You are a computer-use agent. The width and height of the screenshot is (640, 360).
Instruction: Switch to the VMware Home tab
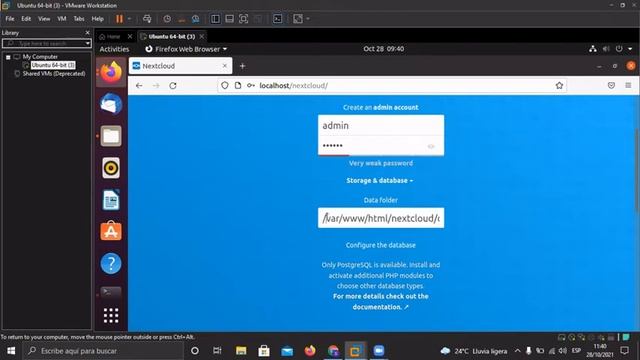(x=110, y=37)
